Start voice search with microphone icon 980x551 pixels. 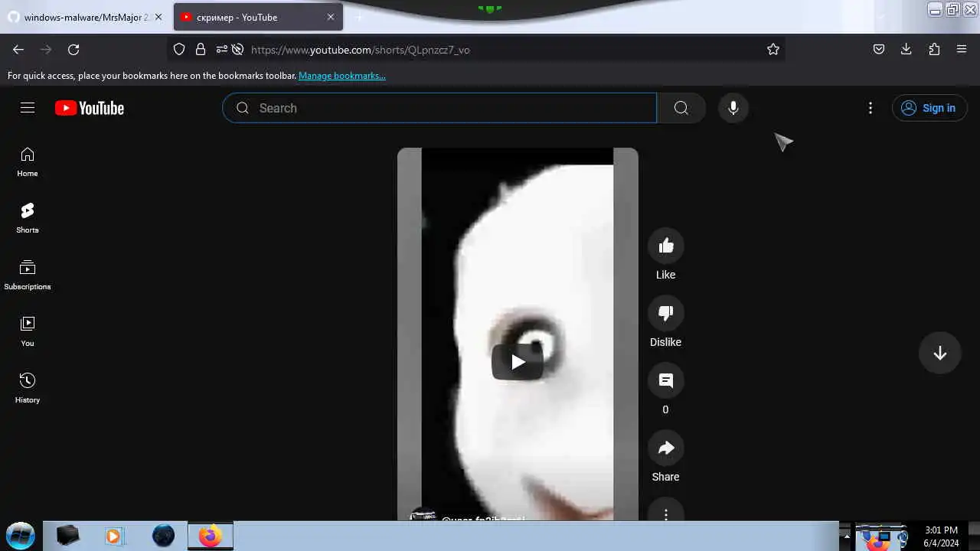(x=733, y=108)
